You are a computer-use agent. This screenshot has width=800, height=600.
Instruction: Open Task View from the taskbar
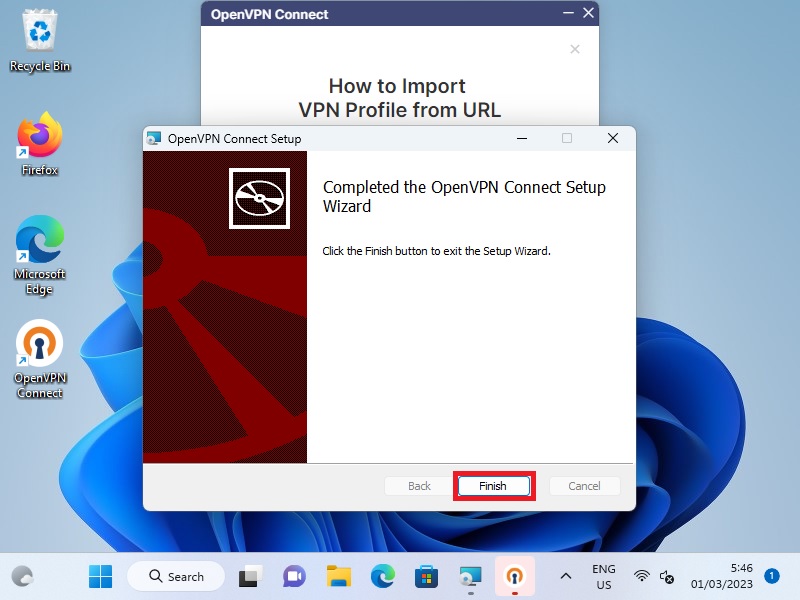point(249,576)
